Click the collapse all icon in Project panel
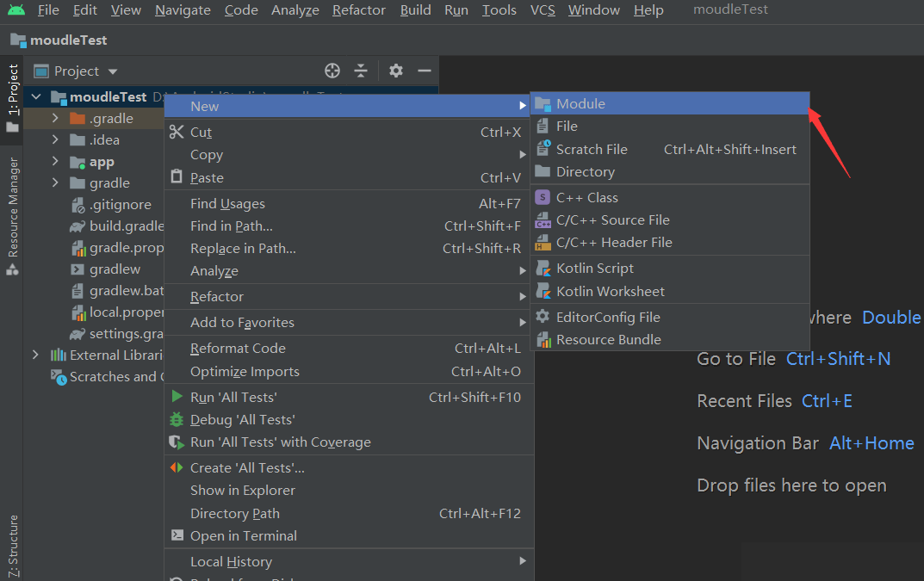Viewport: 924px width, 581px height. [x=361, y=71]
